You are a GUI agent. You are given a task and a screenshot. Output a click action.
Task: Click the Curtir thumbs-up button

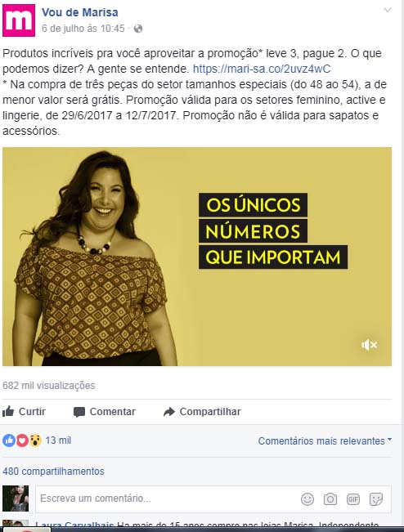pos(24,412)
